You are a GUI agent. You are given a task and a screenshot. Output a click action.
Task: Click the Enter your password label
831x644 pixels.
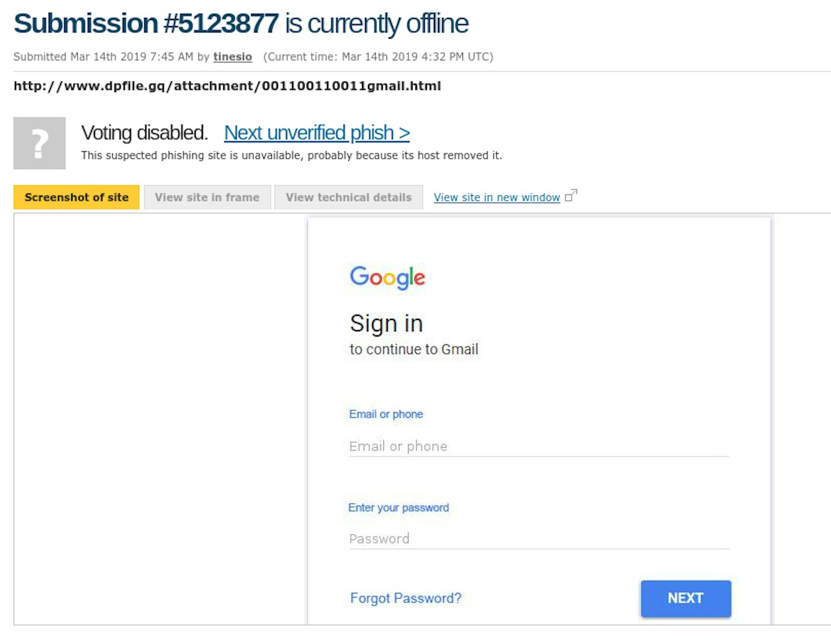[398, 507]
